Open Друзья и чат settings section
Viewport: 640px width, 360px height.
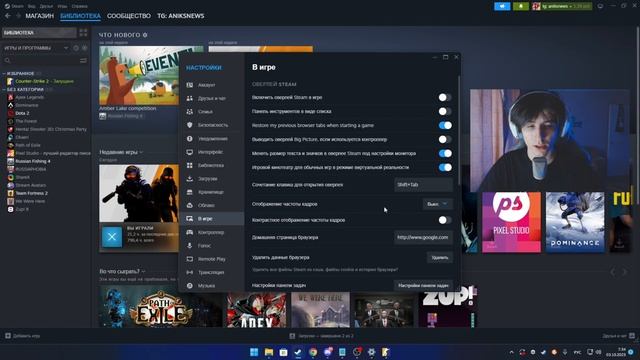[211, 98]
